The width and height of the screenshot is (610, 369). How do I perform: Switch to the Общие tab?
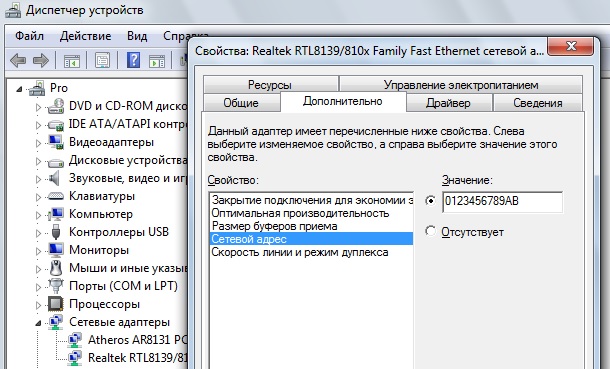click(x=241, y=103)
